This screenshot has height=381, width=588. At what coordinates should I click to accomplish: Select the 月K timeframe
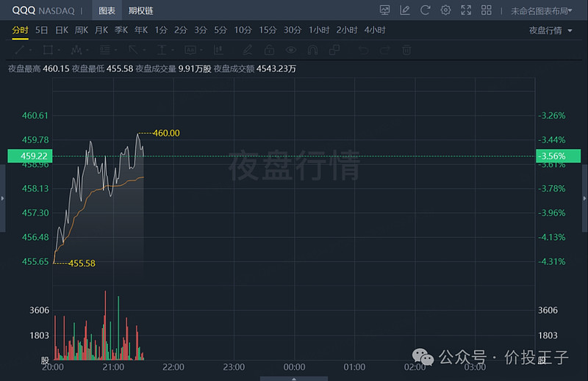[101, 30]
